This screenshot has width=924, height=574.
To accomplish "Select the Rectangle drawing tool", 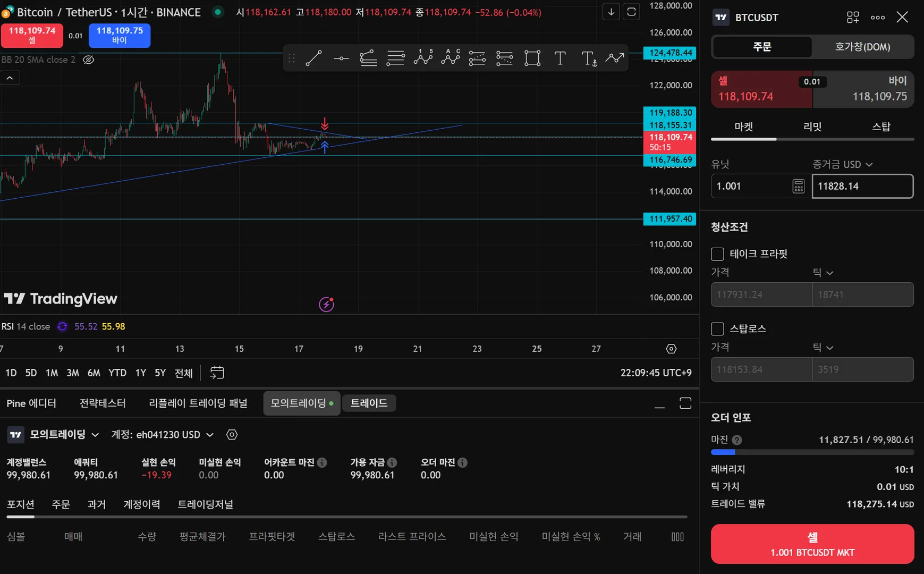I will click(x=532, y=58).
